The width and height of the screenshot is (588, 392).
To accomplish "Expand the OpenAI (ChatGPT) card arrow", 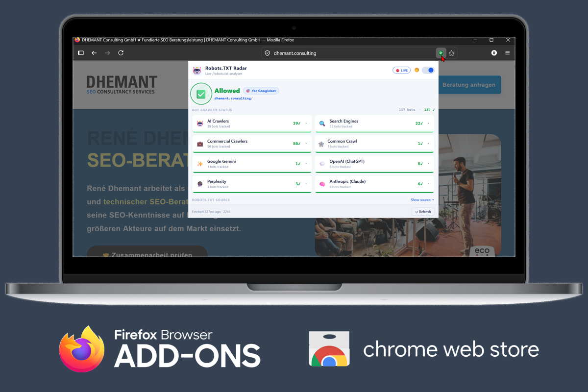I will click(428, 164).
